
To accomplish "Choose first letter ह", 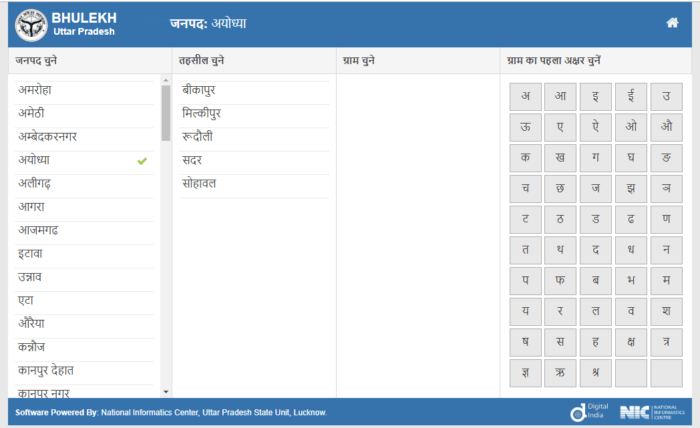I will 596,343.
